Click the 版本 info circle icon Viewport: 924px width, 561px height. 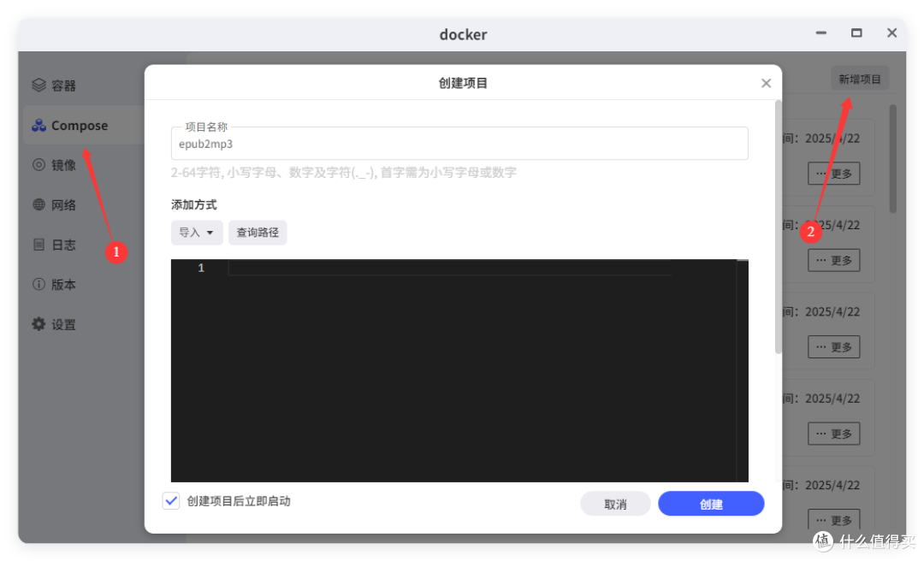pos(38,285)
